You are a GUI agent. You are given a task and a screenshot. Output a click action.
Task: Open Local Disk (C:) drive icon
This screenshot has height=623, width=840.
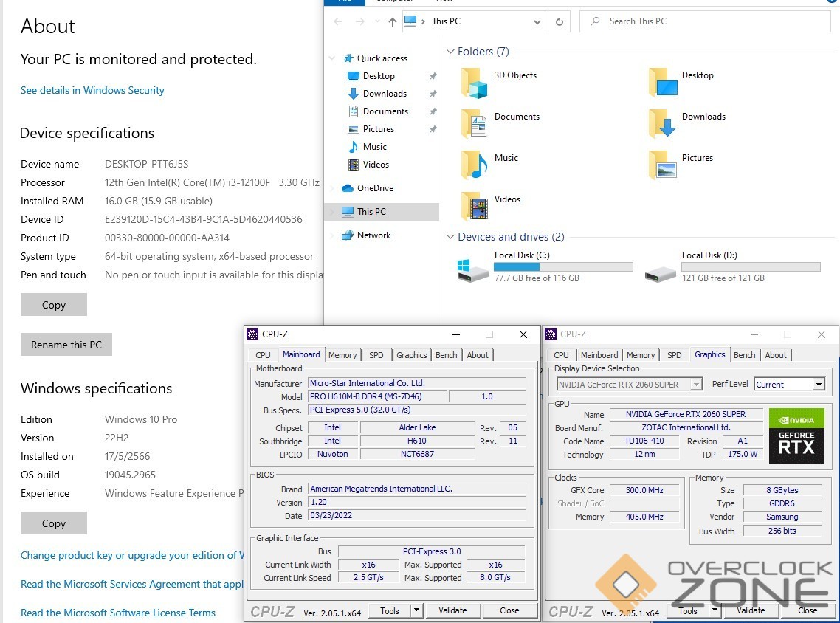pos(472,269)
